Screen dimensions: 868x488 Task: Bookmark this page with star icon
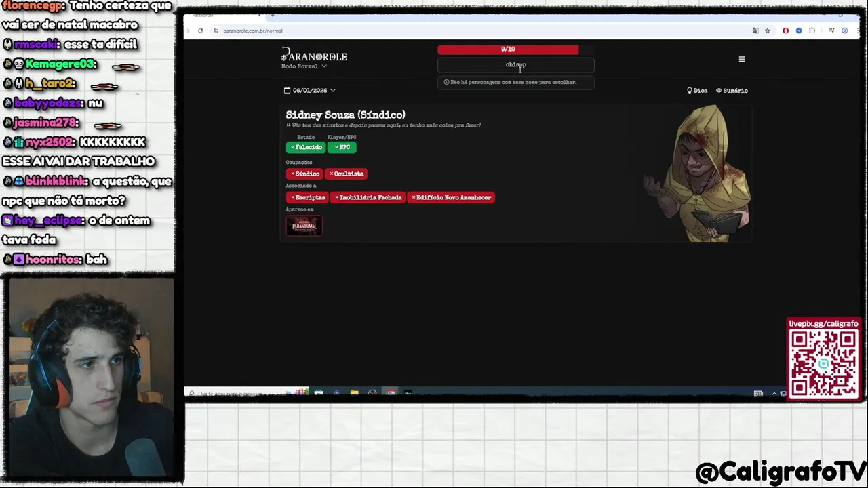(x=768, y=30)
